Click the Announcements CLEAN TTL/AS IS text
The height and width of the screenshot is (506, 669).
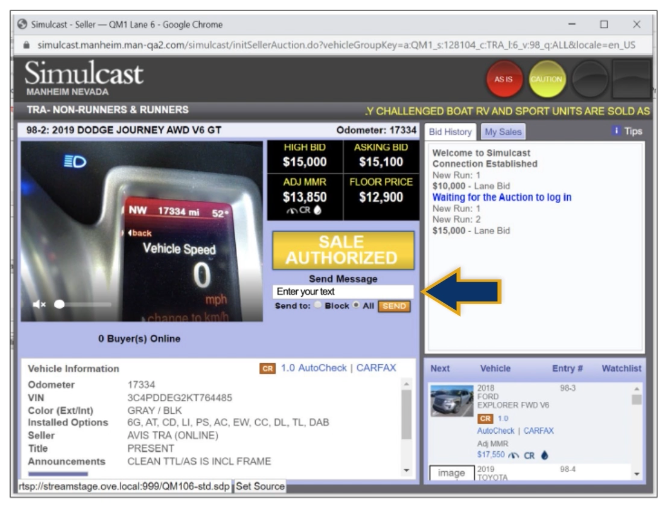click(x=199, y=462)
